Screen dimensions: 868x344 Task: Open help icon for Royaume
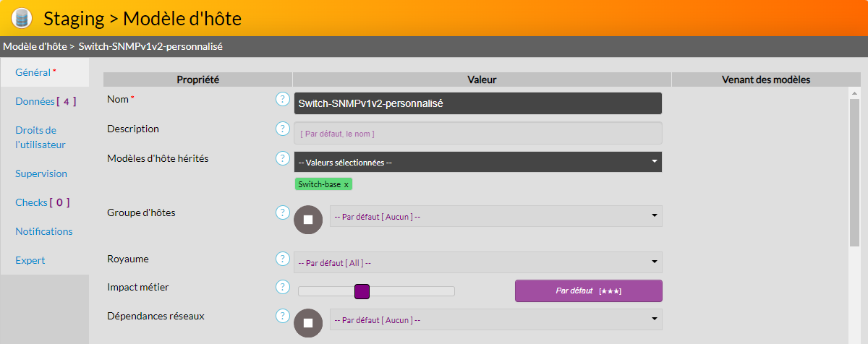coord(282,259)
